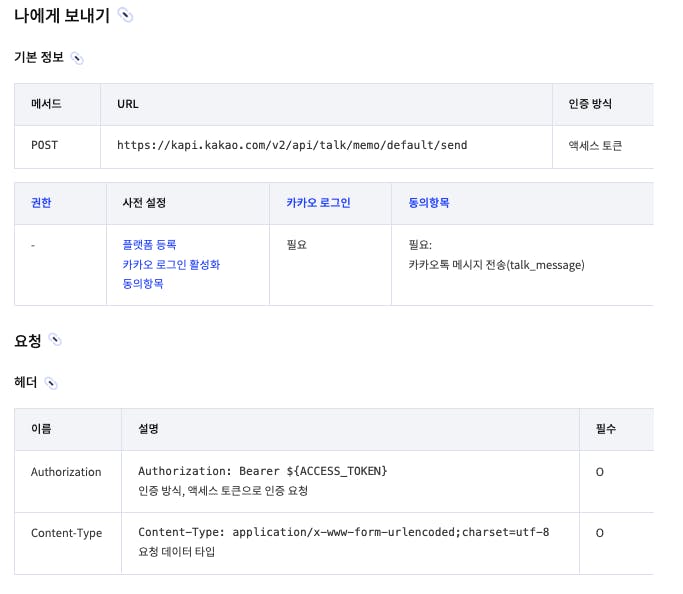This screenshot has width=683, height=594.
Task: Click the application/x-www-form-urlencoded code text
Action: (343, 532)
